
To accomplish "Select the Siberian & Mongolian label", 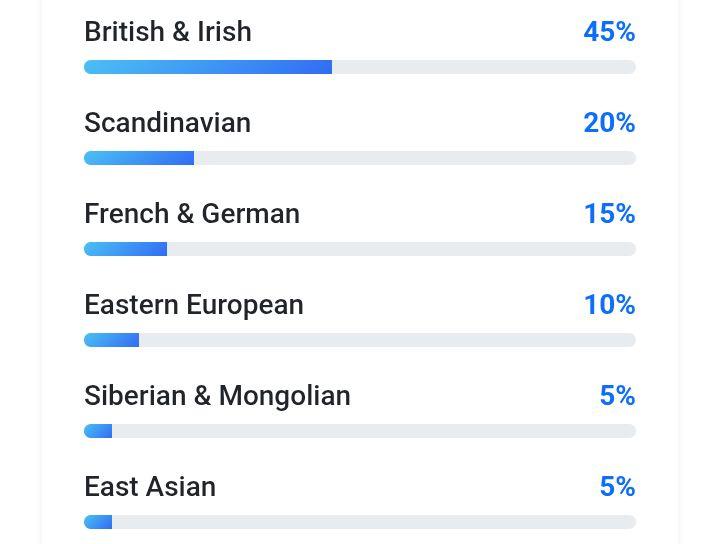I will pos(217,396).
